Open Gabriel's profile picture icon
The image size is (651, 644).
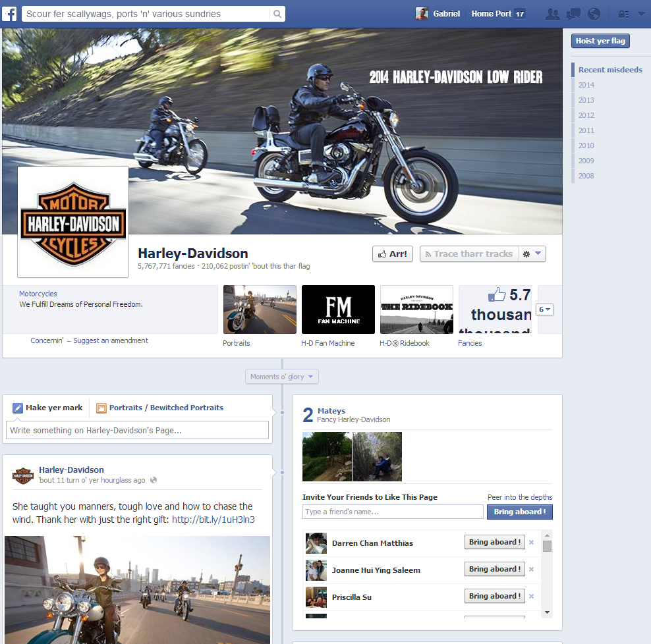tap(422, 14)
